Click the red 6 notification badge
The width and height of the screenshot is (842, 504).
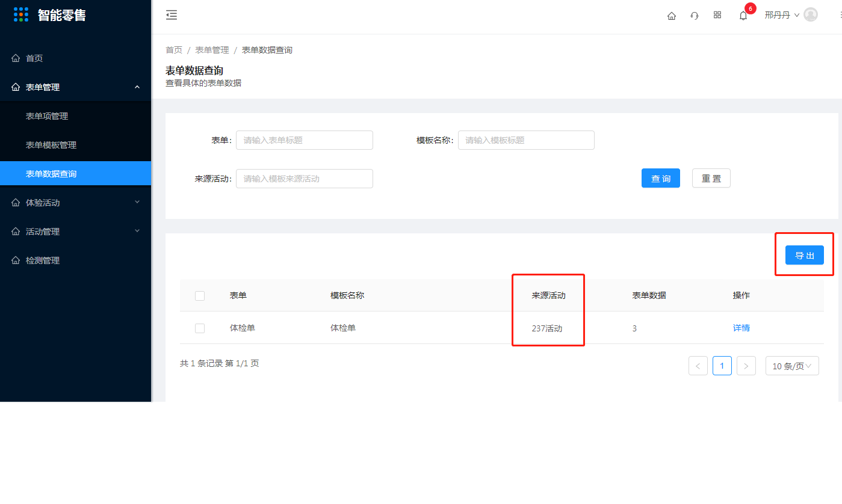[751, 8]
